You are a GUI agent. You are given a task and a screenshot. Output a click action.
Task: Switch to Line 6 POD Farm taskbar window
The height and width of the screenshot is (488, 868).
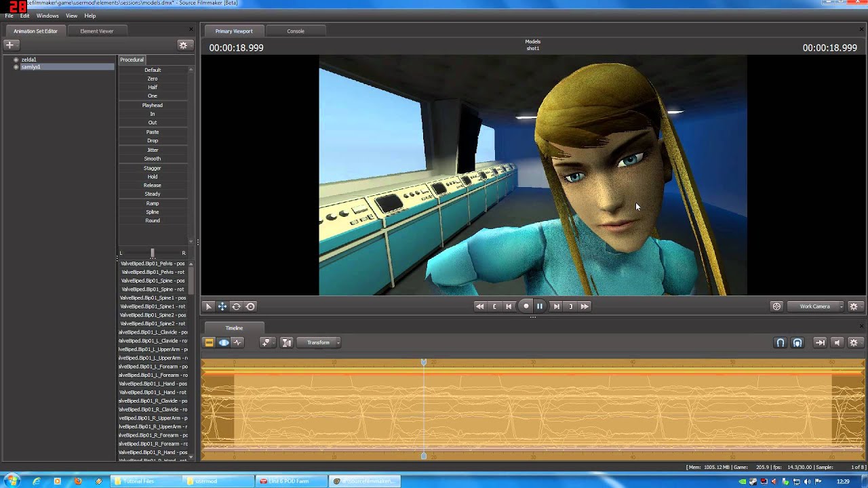coord(291,481)
